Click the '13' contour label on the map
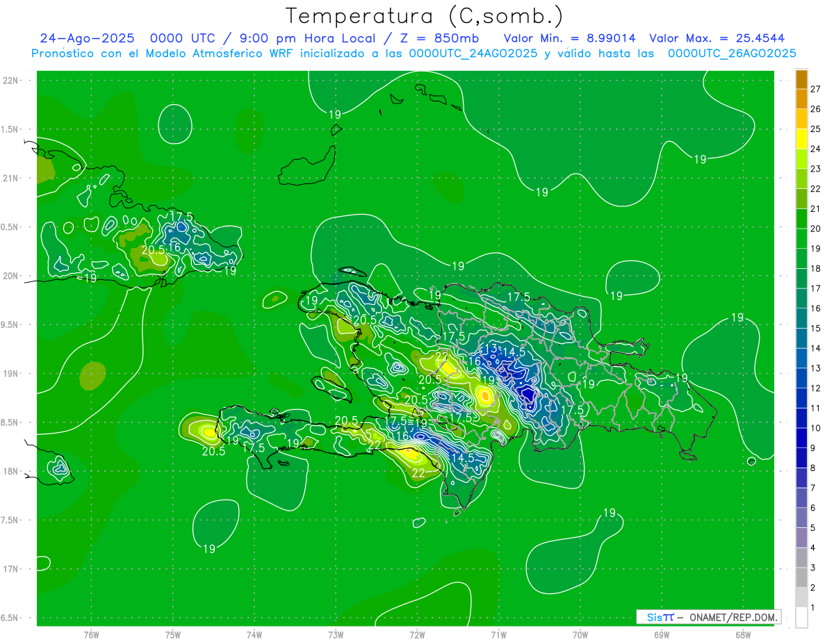 490,349
